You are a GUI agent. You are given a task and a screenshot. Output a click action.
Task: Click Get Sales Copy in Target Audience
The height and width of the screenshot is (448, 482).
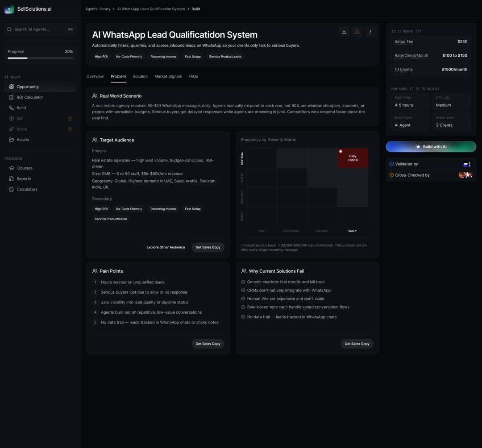pos(208,247)
